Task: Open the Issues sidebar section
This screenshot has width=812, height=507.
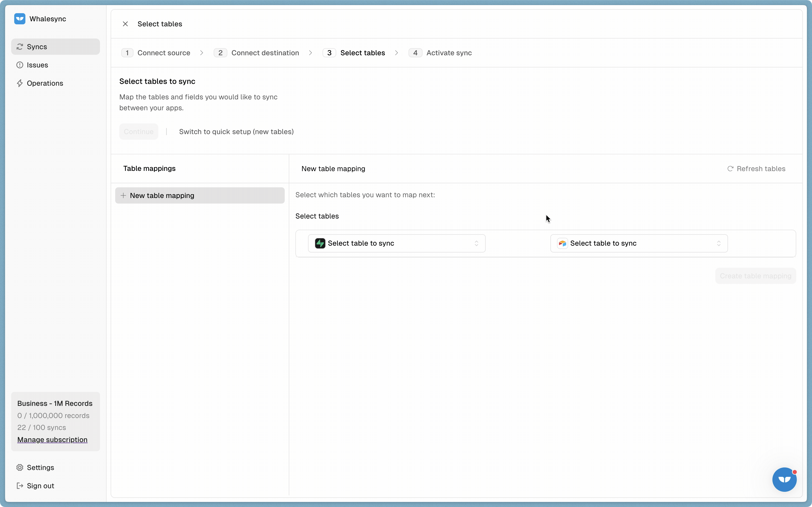Action: coord(55,65)
